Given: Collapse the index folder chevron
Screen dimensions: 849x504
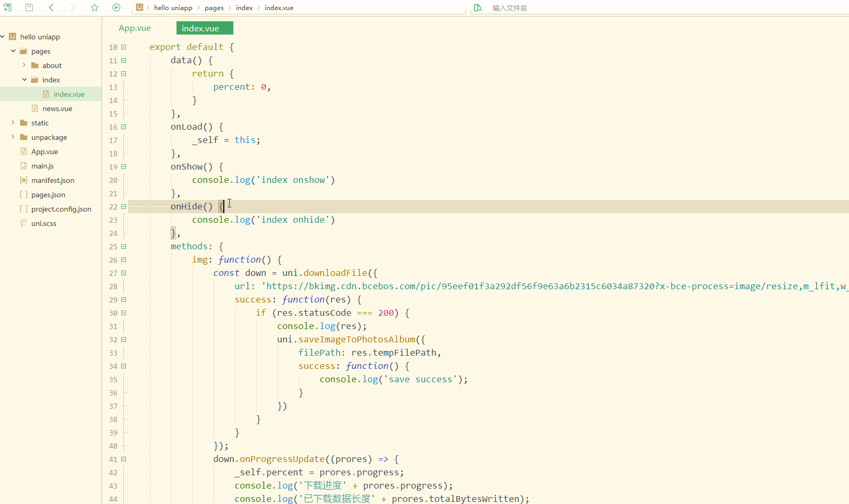Looking at the screenshot, I should click(x=24, y=80).
